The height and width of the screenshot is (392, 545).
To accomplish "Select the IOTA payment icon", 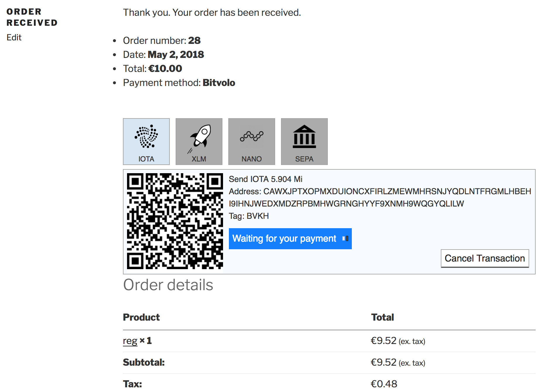I will click(146, 136).
